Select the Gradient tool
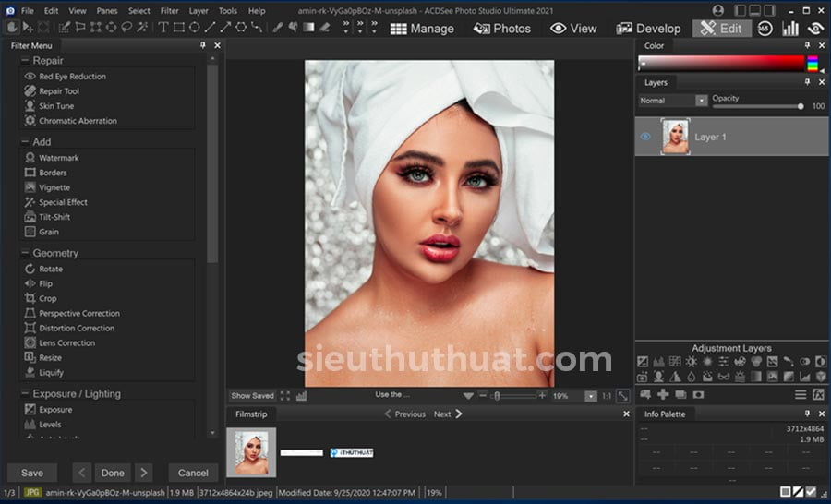This screenshot has height=504, width=831. pyautogui.click(x=308, y=28)
